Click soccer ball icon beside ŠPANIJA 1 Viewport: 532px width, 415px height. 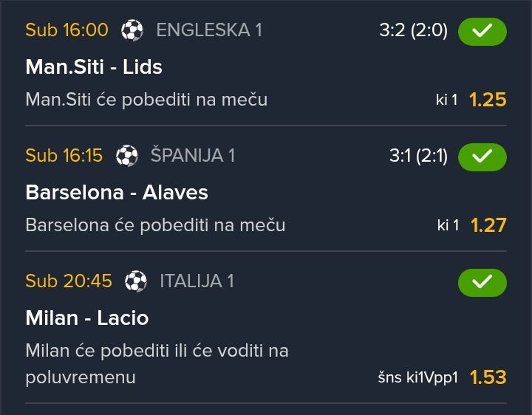127,156
